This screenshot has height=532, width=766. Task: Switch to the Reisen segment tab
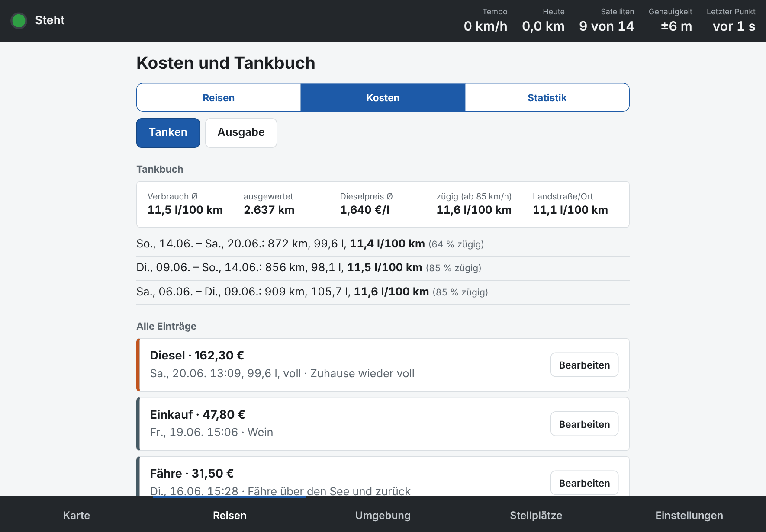point(219,98)
